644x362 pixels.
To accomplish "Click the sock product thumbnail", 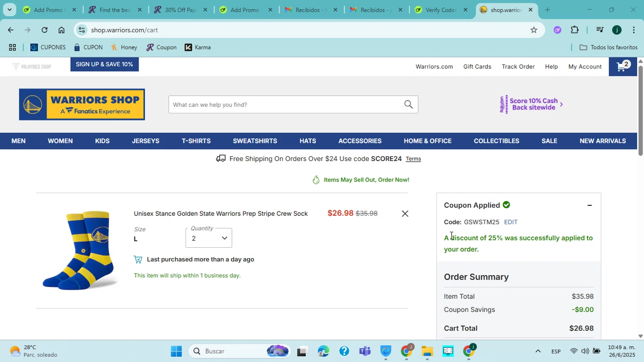I will click(80, 250).
